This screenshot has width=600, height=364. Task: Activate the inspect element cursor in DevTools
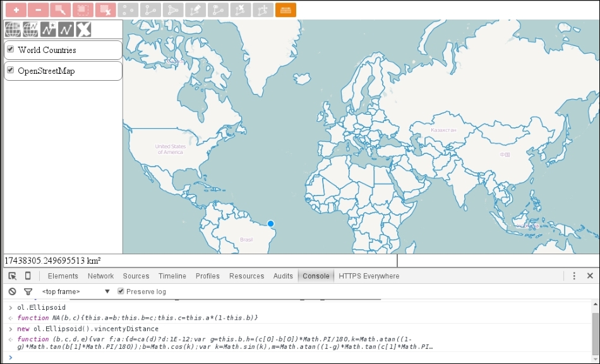11,276
